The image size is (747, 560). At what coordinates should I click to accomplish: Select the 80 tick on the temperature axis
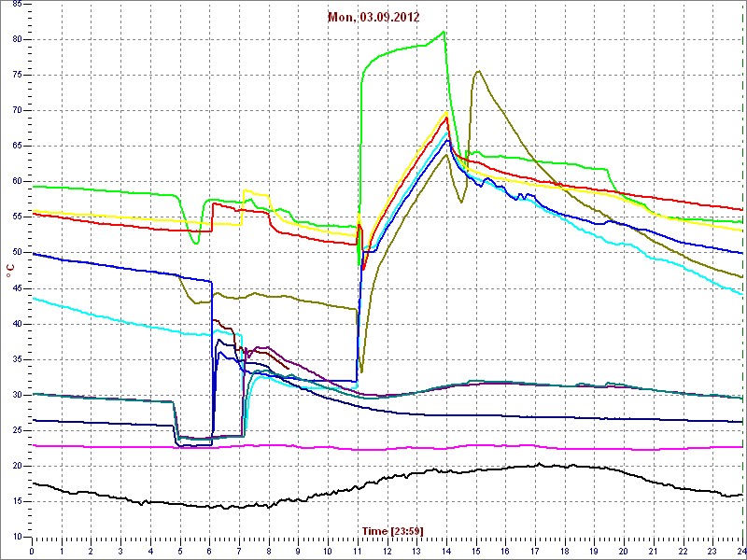(16, 39)
